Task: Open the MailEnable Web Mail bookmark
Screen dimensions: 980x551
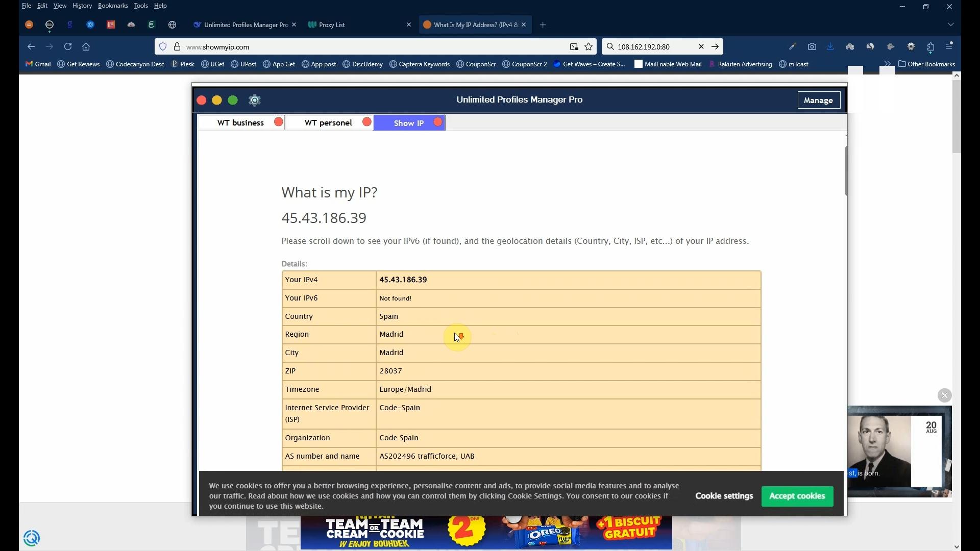Action: pyautogui.click(x=668, y=64)
